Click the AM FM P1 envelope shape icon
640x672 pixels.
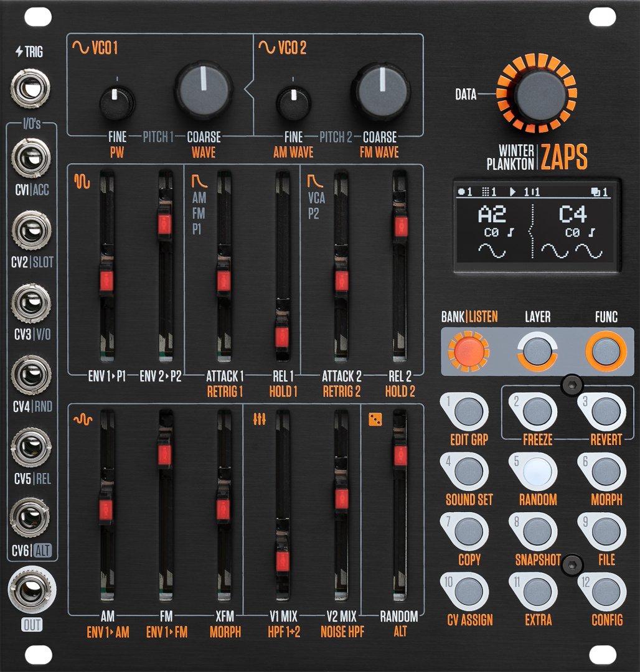(x=199, y=181)
